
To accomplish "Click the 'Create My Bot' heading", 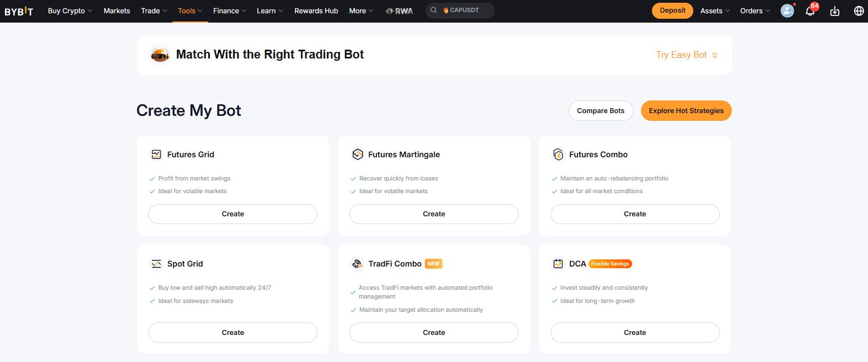I will [x=189, y=110].
